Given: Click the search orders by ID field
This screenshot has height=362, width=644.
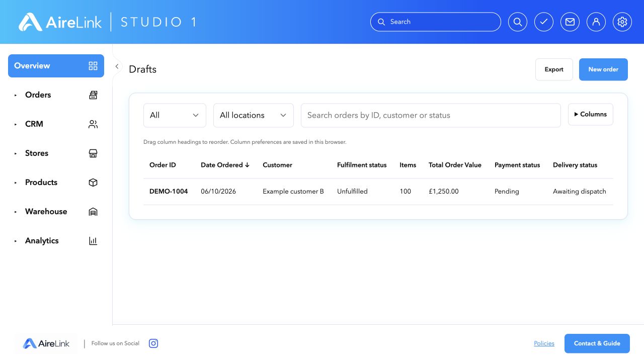Looking at the screenshot, I should pyautogui.click(x=431, y=116).
